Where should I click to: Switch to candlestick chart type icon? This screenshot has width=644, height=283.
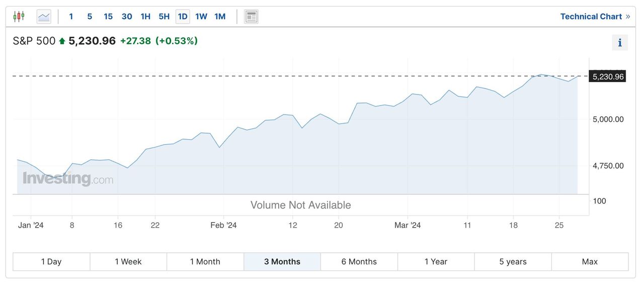tap(19, 17)
